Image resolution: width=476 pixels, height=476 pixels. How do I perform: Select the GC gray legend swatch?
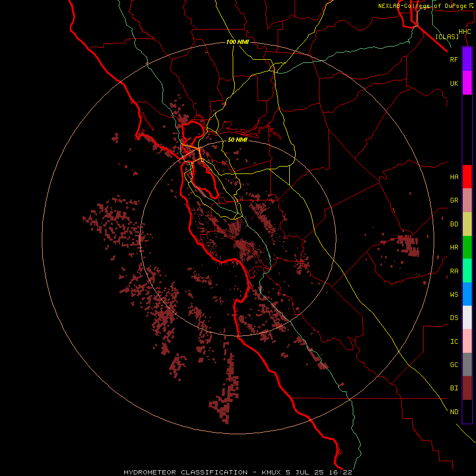(x=467, y=364)
